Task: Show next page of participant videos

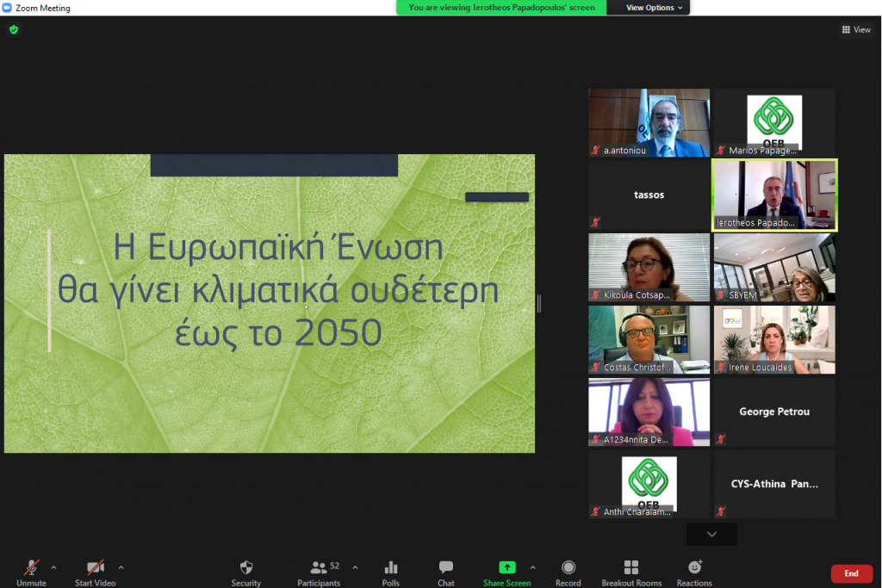Action: (711, 534)
